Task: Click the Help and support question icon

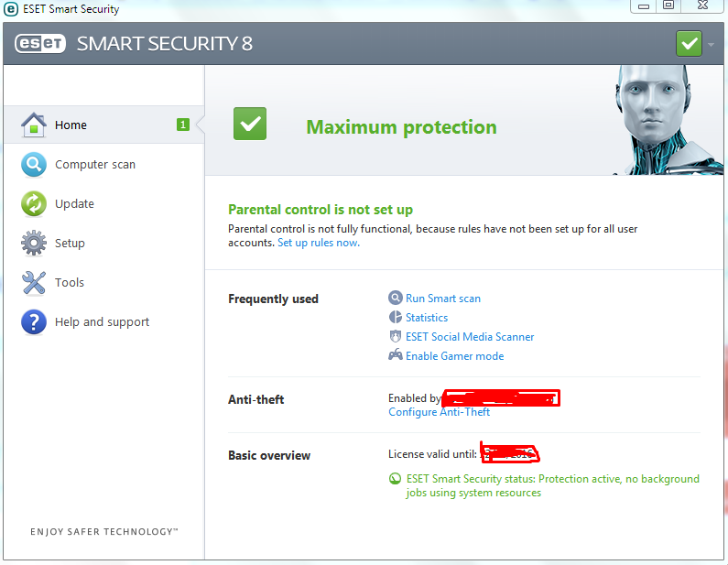Action: click(x=34, y=322)
